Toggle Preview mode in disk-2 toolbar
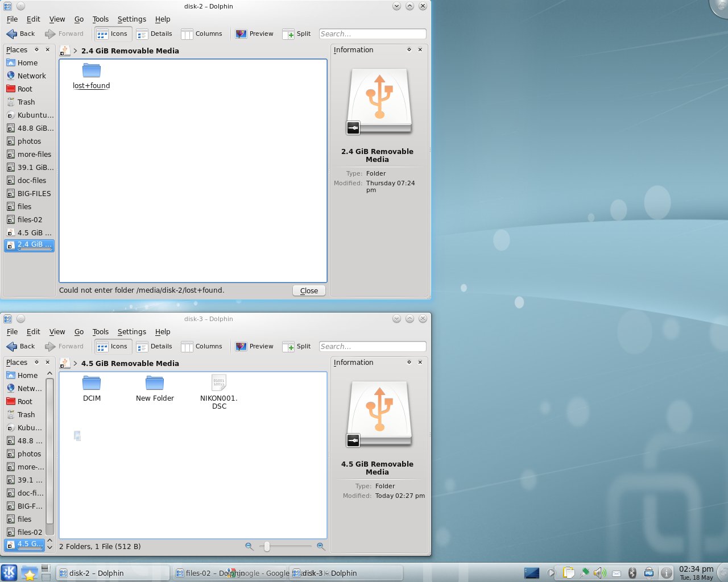 tap(254, 34)
